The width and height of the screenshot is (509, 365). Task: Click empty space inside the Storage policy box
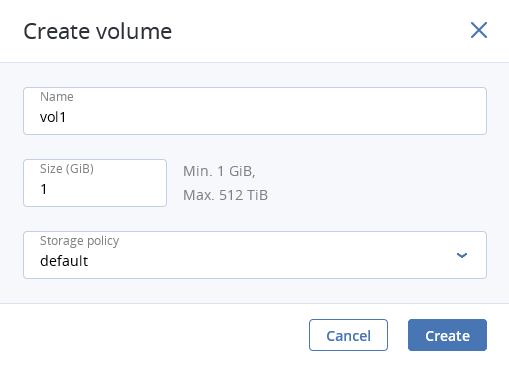(267, 261)
